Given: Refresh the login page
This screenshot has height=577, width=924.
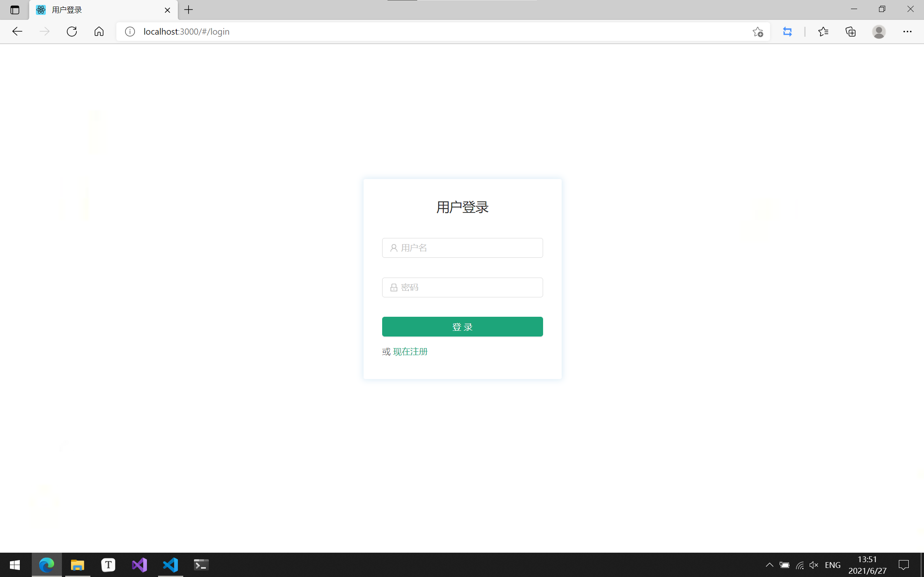Looking at the screenshot, I should (72, 32).
